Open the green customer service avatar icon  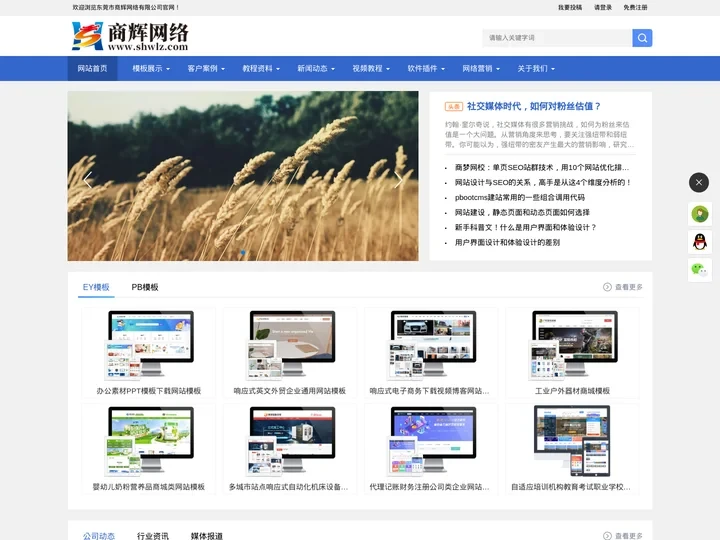point(700,214)
